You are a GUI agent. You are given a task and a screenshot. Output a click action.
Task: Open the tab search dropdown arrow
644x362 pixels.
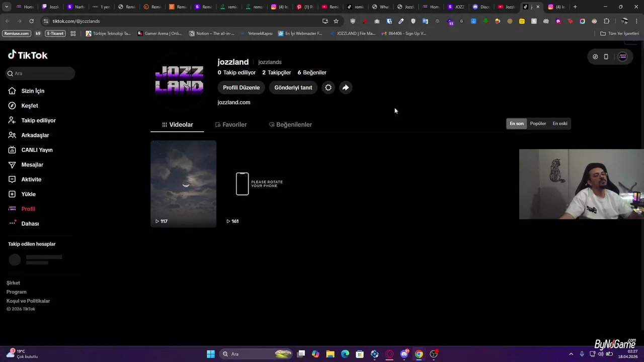[7, 7]
